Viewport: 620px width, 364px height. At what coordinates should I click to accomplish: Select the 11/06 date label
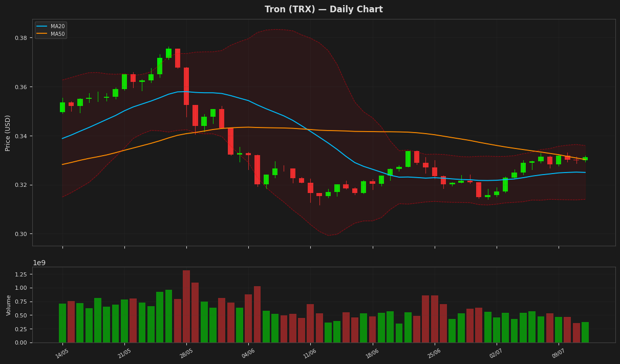pyautogui.click(x=310, y=353)
